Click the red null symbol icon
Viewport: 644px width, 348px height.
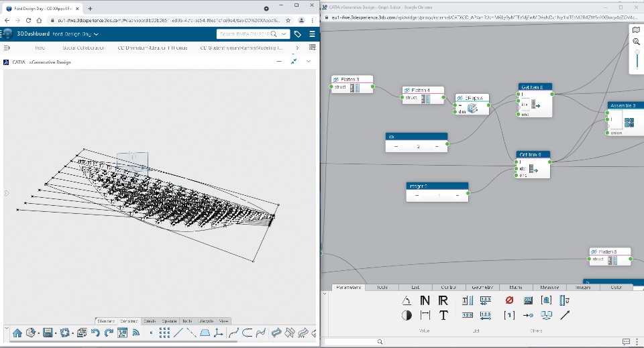pyautogui.click(x=509, y=300)
